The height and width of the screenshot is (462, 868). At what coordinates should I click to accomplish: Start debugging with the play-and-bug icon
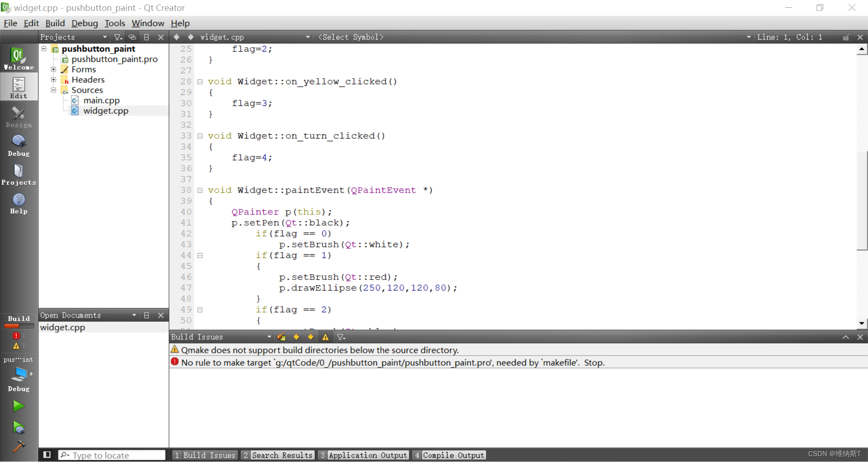pos(19,428)
